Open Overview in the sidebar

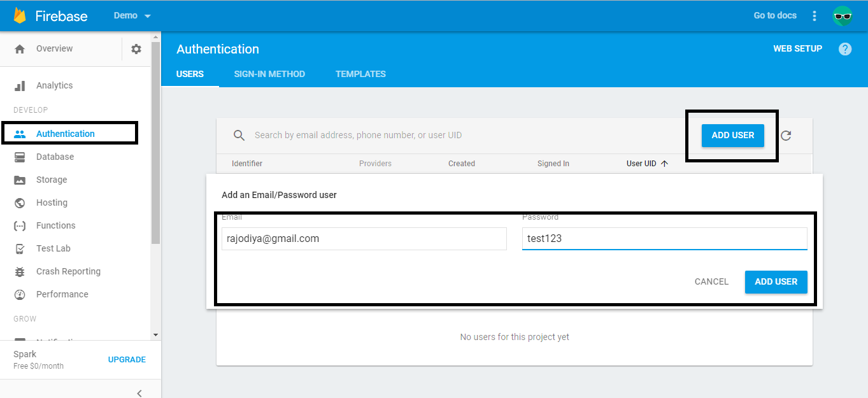coord(54,48)
